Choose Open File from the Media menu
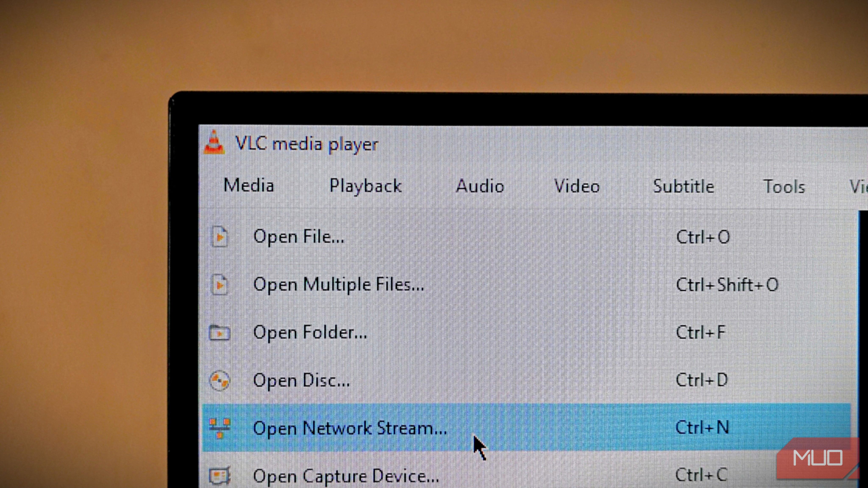868x488 pixels. click(x=299, y=236)
